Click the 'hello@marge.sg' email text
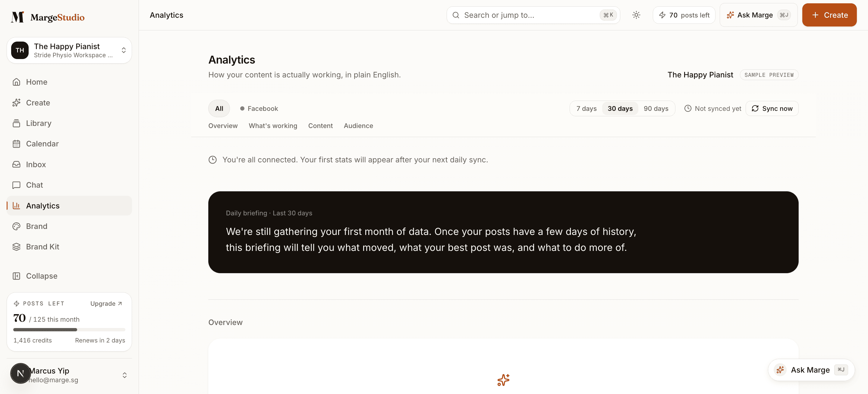 tap(54, 380)
